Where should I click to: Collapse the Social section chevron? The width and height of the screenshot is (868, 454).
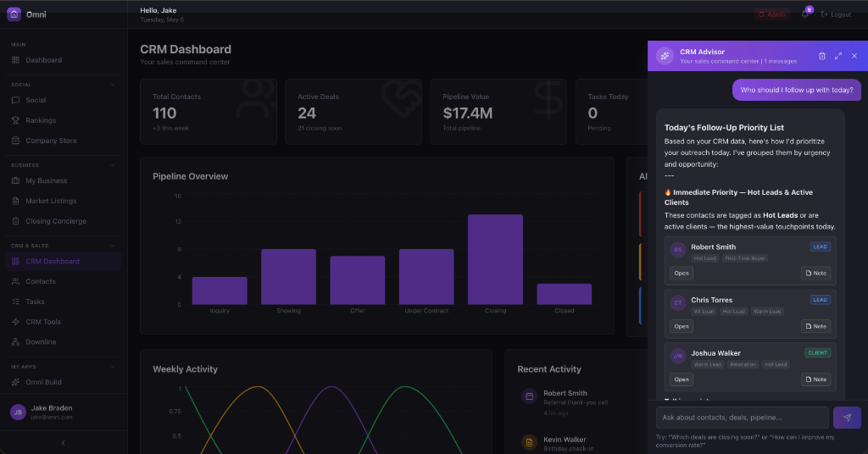click(113, 85)
